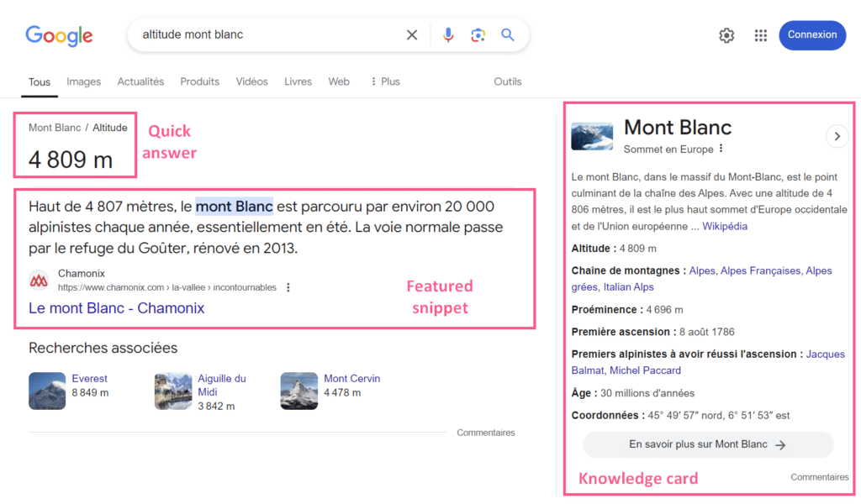
Task: Click Commentaires in the knowledge card
Action: (x=819, y=477)
